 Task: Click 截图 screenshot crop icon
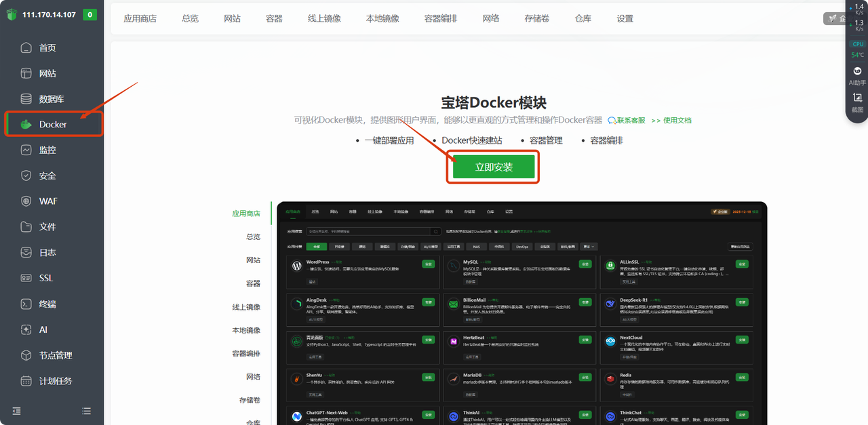pos(857,98)
